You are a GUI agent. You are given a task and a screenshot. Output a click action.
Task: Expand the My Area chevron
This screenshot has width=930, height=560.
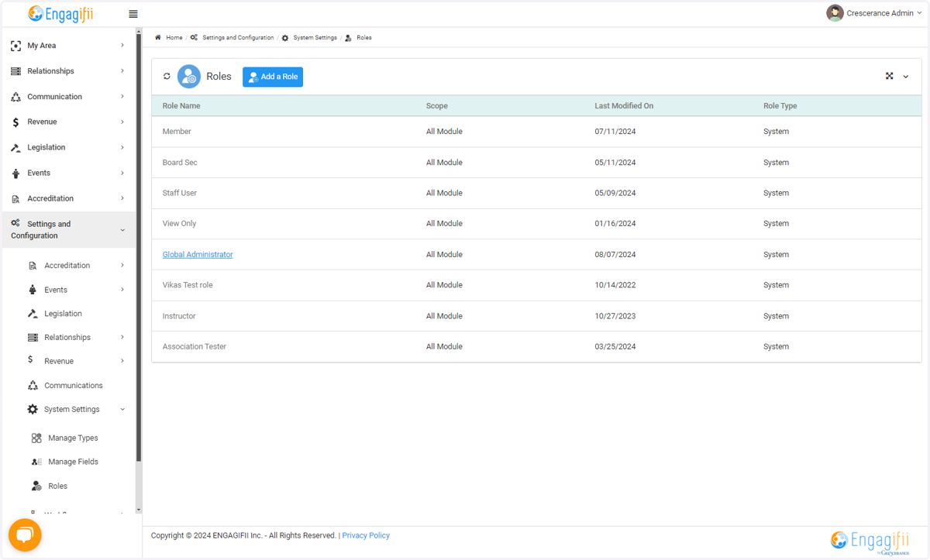pos(122,46)
